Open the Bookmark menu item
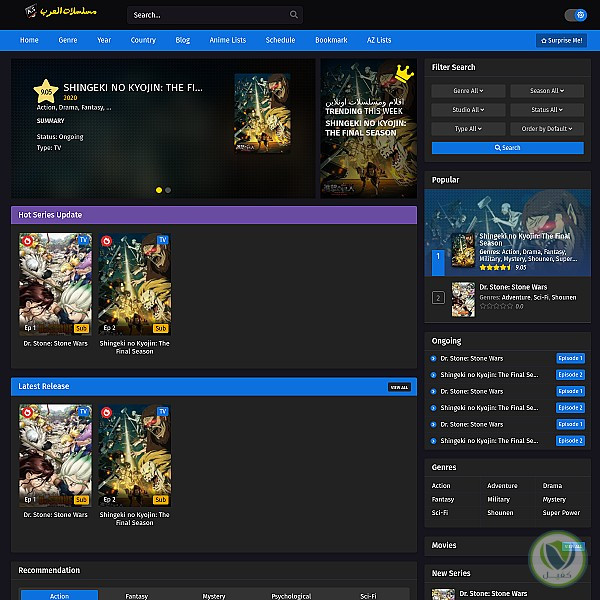 pyautogui.click(x=331, y=40)
